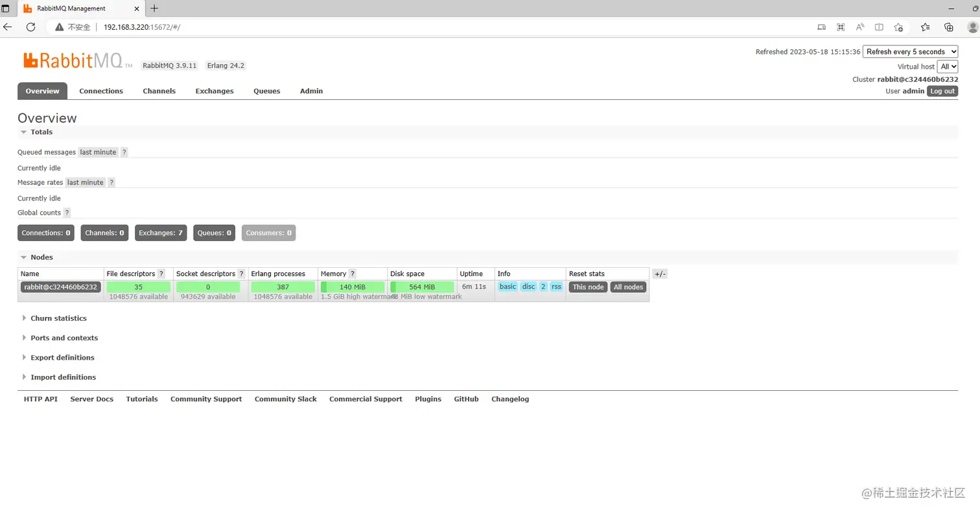Reload the RabbitMQ Management page

pyautogui.click(x=30, y=27)
